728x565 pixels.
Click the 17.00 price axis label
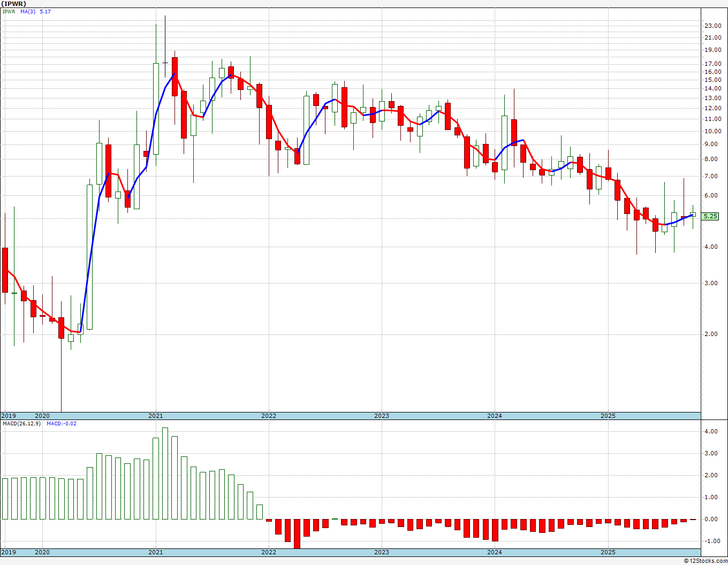[x=712, y=64]
